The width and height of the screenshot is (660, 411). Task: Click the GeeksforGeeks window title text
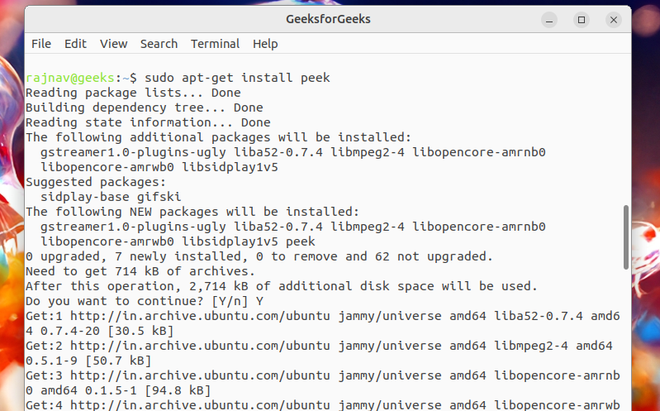point(329,19)
